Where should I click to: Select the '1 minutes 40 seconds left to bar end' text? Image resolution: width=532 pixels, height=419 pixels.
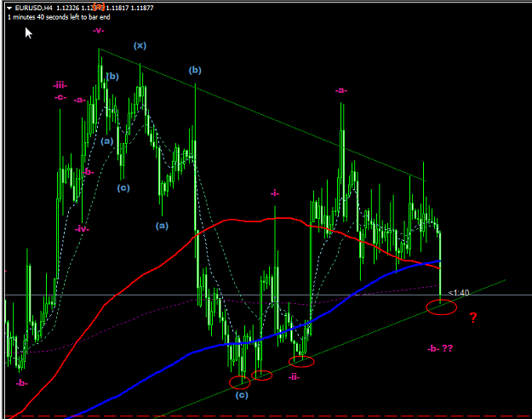point(59,17)
